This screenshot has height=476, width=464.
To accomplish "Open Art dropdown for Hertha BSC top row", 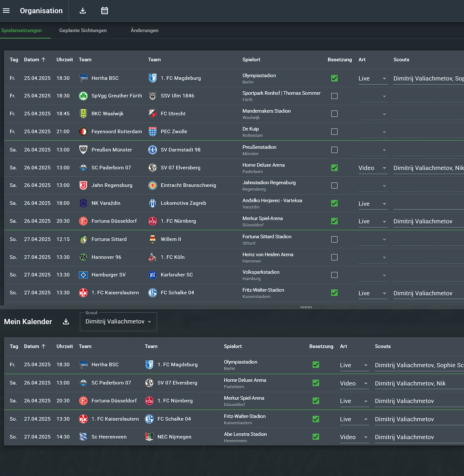I will pyautogui.click(x=373, y=79).
